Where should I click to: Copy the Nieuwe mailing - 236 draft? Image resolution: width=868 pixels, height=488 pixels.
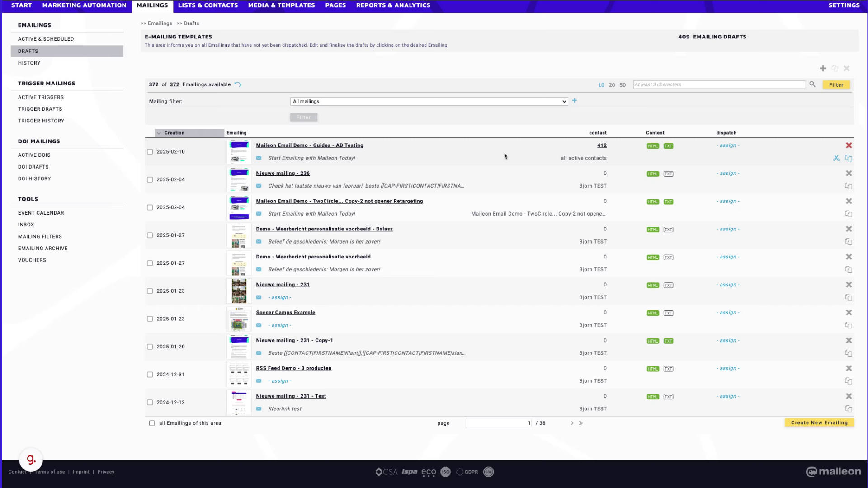pos(849,186)
